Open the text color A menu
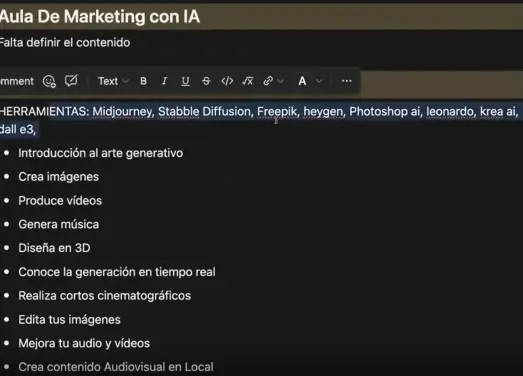Image resolution: width=523 pixels, height=376 pixels. tap(302, 81)
